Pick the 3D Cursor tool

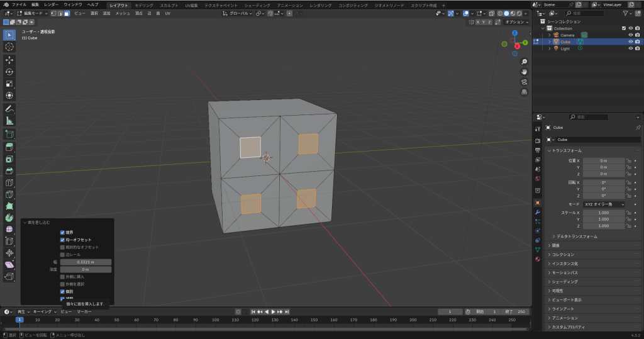[x=9, y=47]
